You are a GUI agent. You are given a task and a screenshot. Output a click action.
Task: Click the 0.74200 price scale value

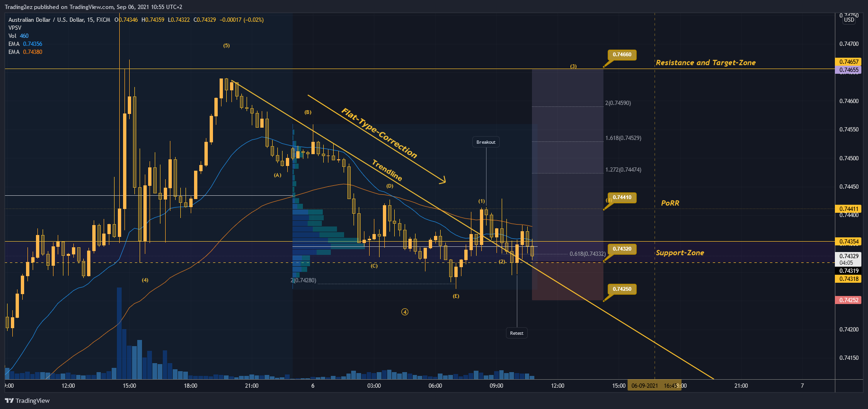(x=849, y=330)
